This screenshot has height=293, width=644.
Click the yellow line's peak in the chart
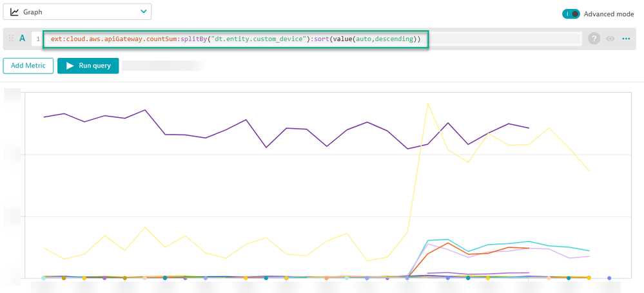tap(427, 103)
